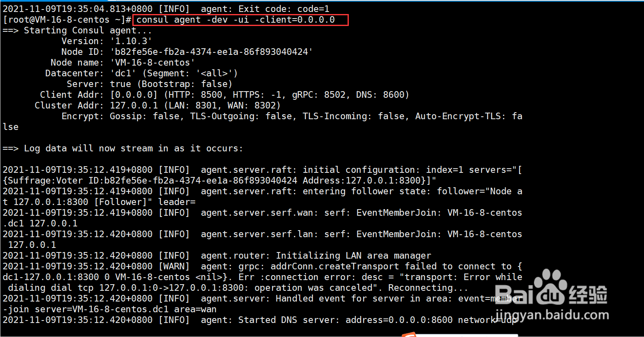The image size is (644, 337).
Task: Click the orange icon at the bottom edge
Action: 409,334
